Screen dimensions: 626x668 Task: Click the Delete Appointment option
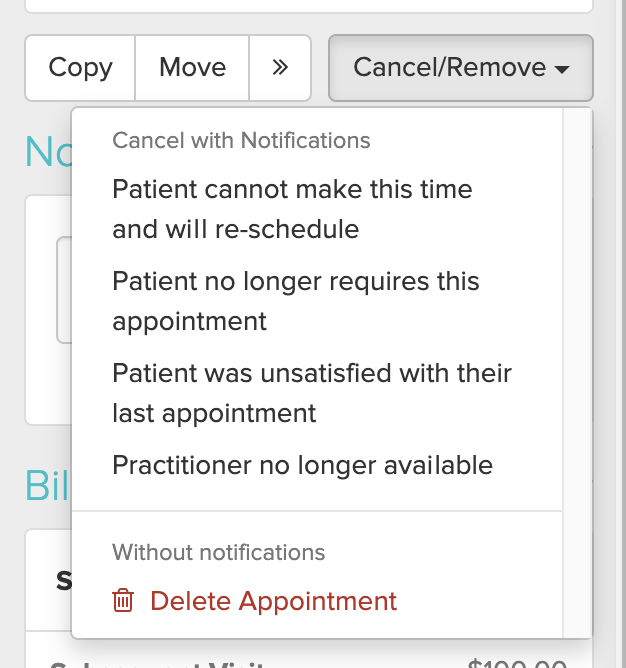click(x=273, y=601)
